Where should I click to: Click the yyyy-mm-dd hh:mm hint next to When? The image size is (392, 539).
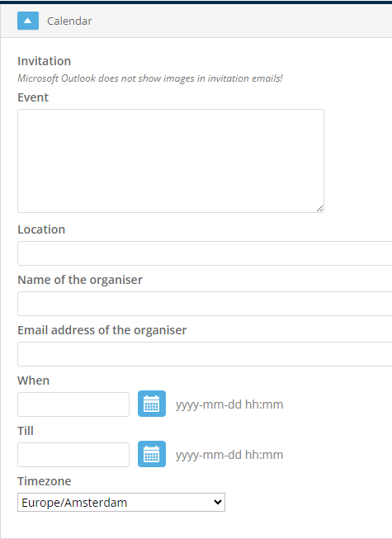pos(229,404)
